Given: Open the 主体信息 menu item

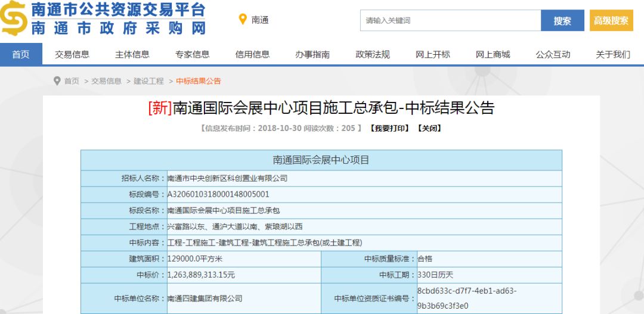Looking at the screenshot, I should click(132, 54).
